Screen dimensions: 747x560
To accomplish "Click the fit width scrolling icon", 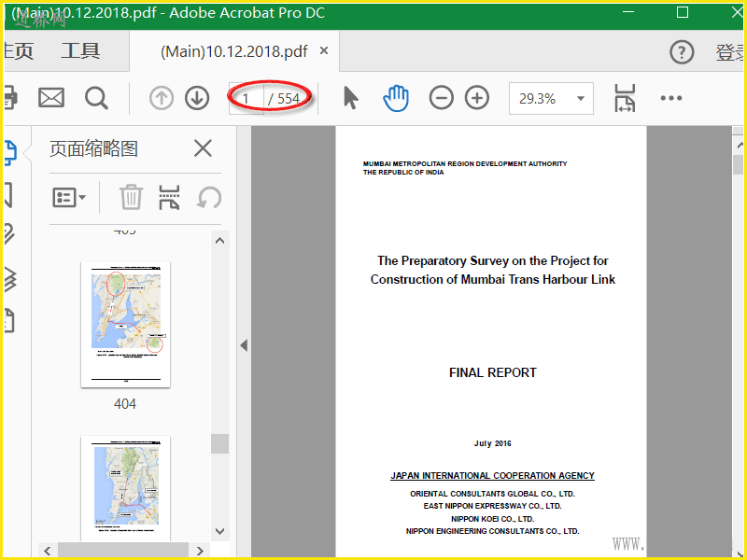I will [625, 99].
